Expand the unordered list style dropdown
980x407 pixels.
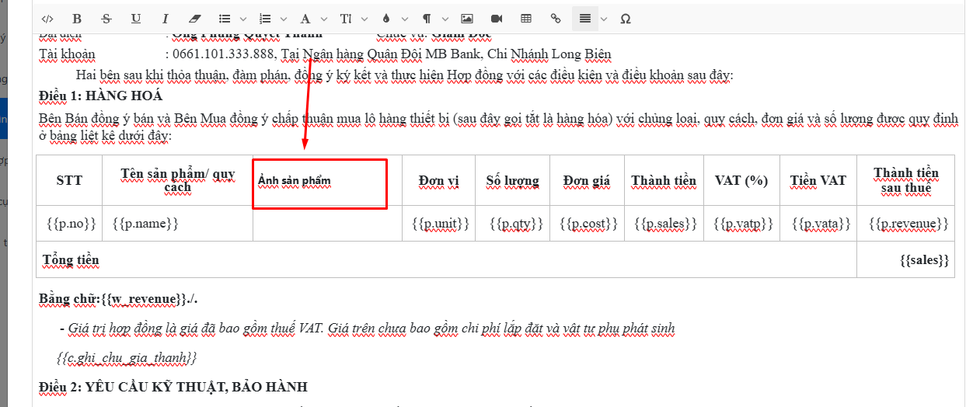click(x=242, y=19)
